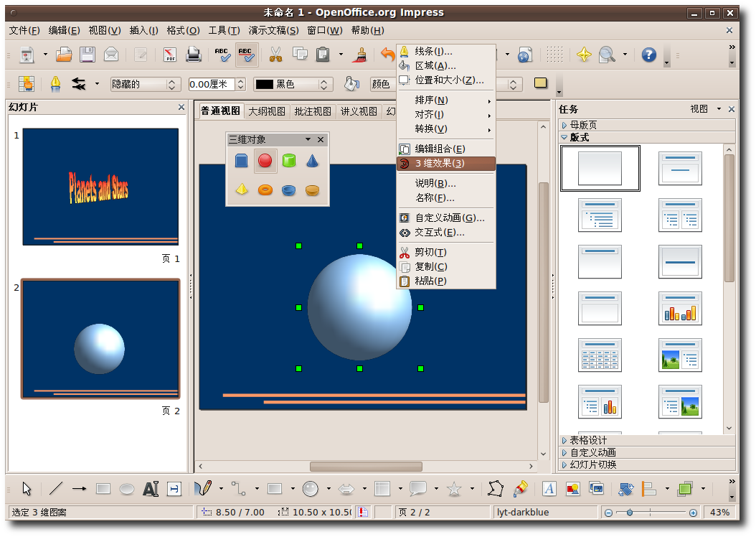Select the green cylinder 3D object

coord(289,161)
